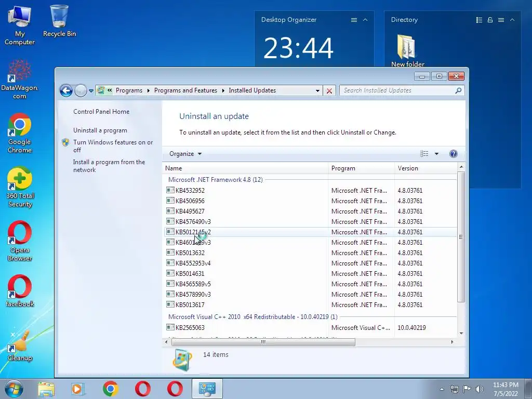Launch Google Chrome desktop shortcut

19,134
